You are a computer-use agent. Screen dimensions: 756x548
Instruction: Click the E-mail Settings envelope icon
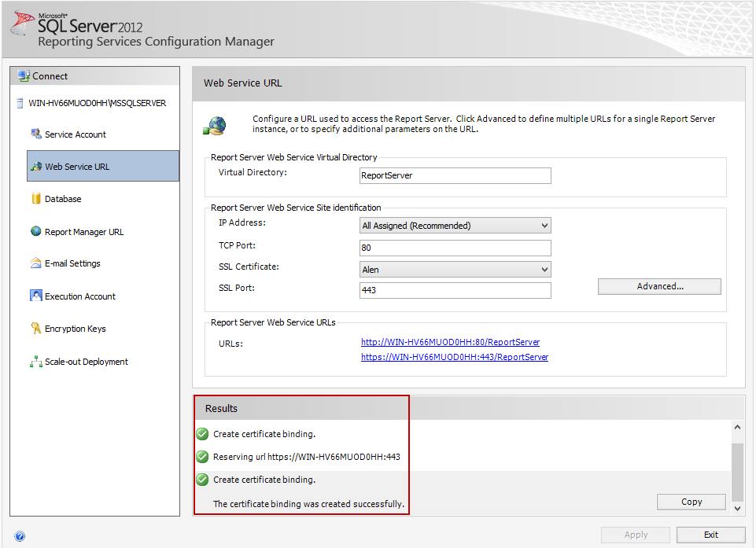tap(35, 263)
